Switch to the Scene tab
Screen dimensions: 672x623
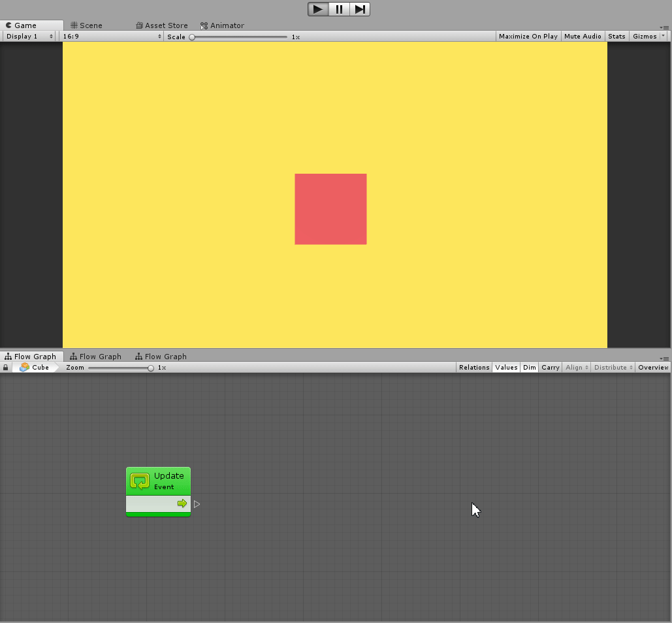click(91, 25)
